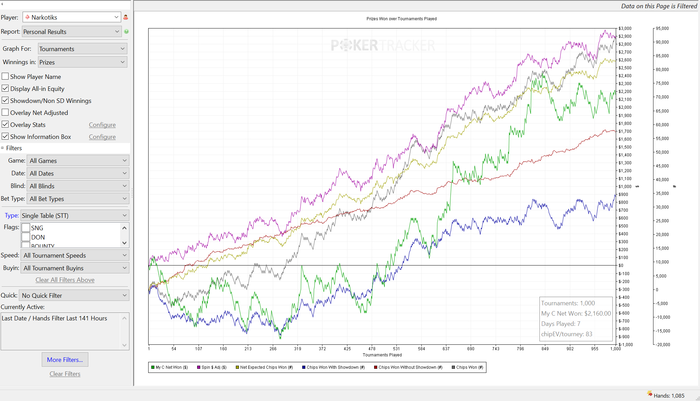Screen dimensions: 700x401
Task: Open the Game filter dropdown
Action: click(78, 160)
